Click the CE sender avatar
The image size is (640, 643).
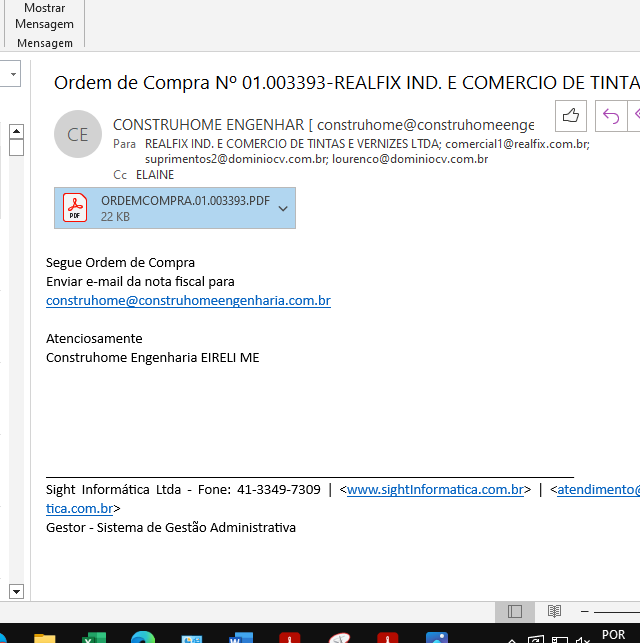[78, 135]
